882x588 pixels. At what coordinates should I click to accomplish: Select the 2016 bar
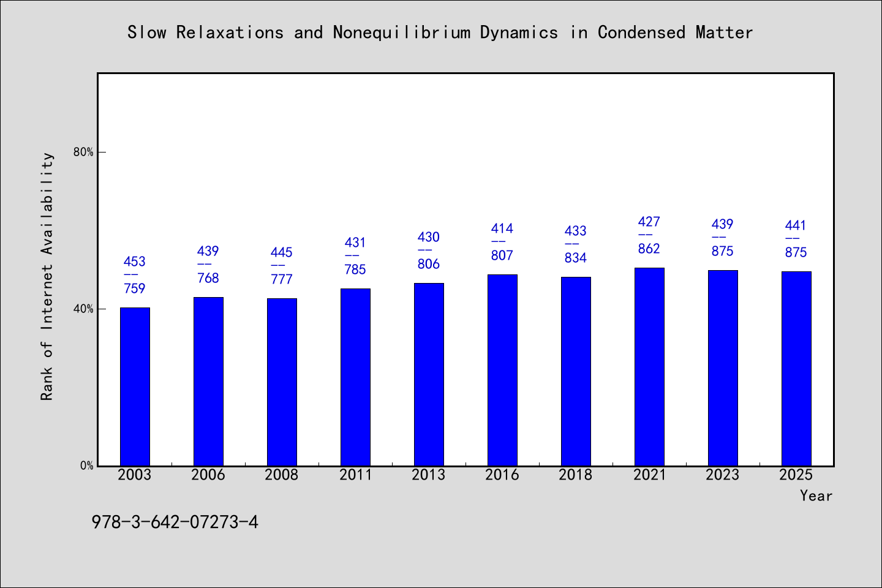(x=502, y=370)
